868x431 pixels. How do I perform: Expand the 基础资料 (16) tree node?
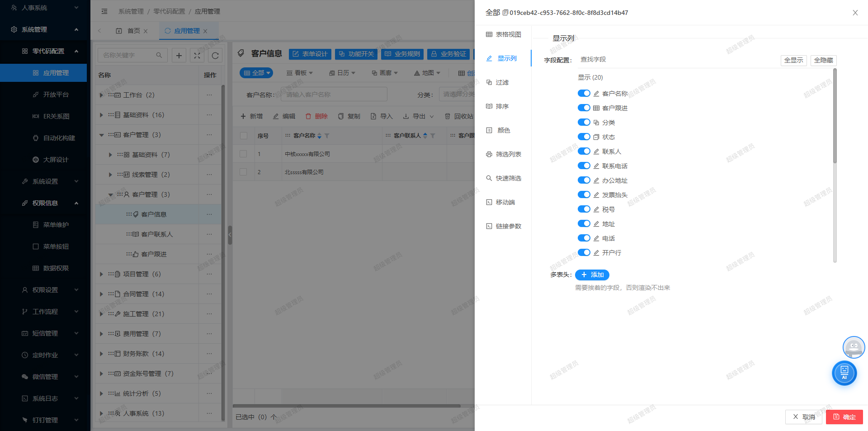pos(101,115)
